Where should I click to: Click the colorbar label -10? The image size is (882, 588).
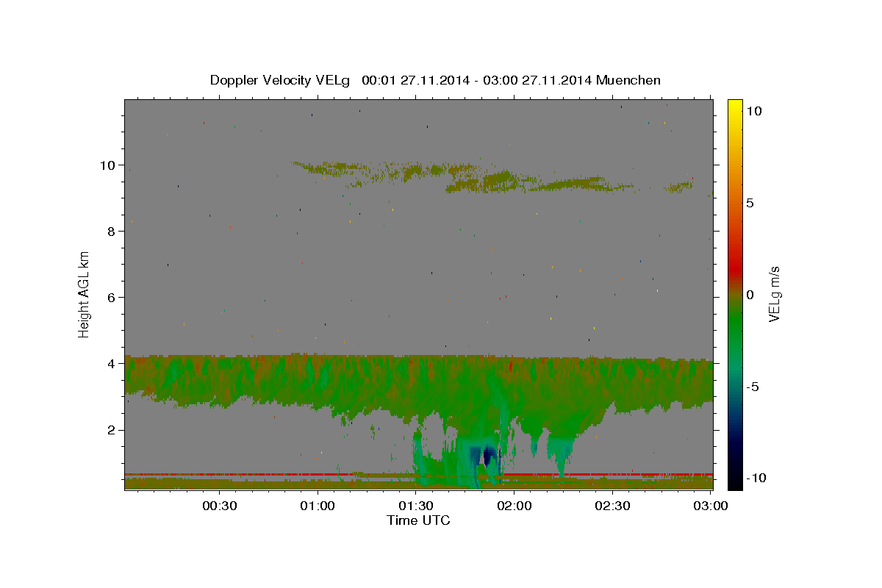click(x=756, y=478)
